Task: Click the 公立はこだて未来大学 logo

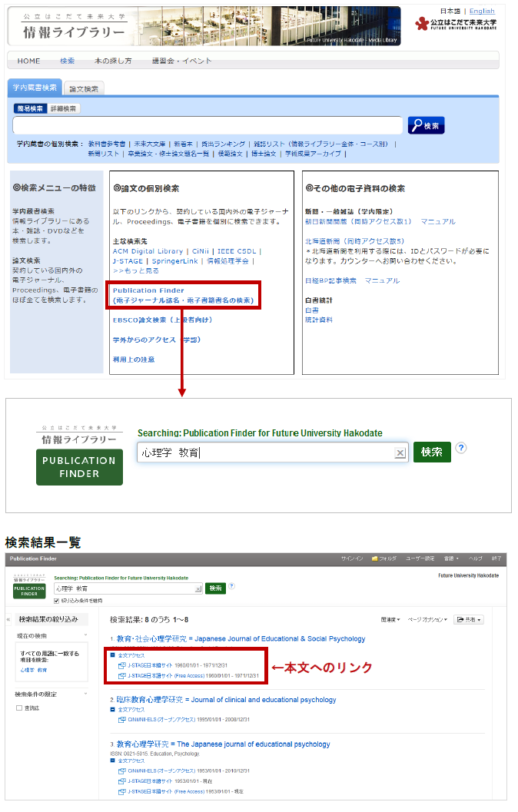Action: [x=456, y=24]
